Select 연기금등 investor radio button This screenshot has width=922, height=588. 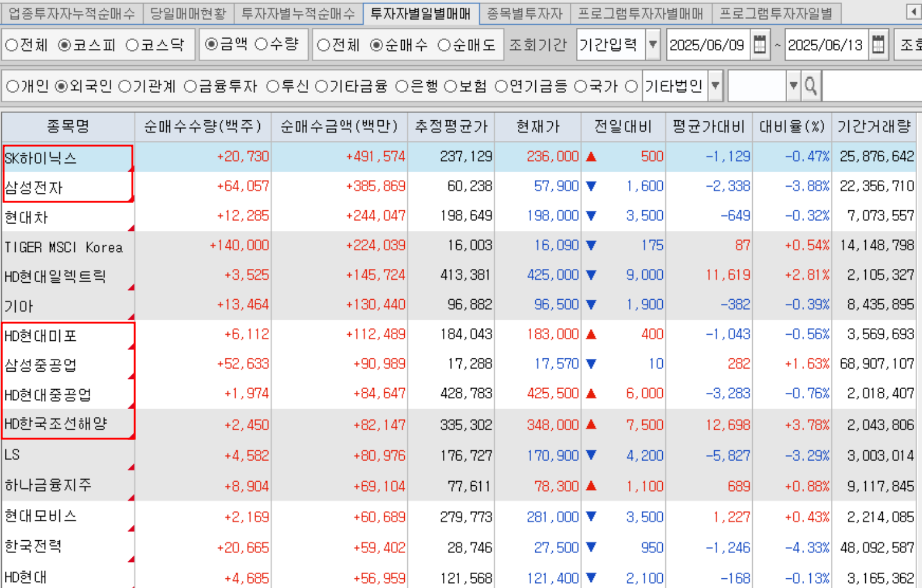coord(501,87)
